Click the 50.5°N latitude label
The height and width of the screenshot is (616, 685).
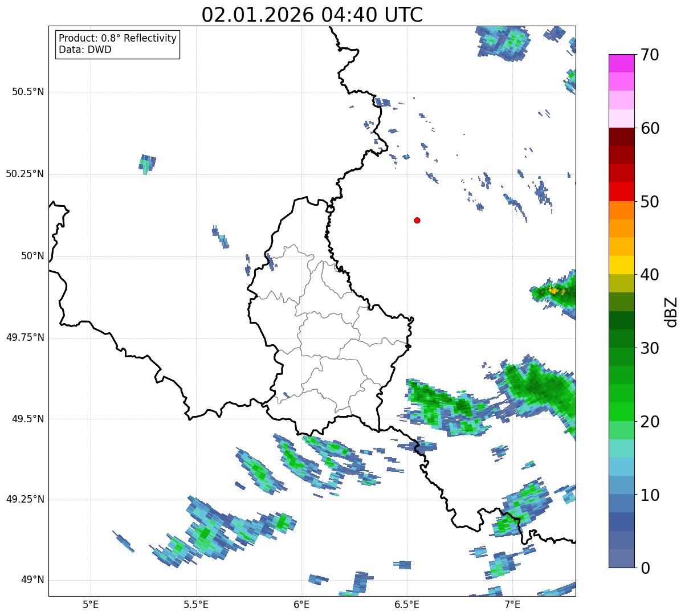click(x=27, y=92)
